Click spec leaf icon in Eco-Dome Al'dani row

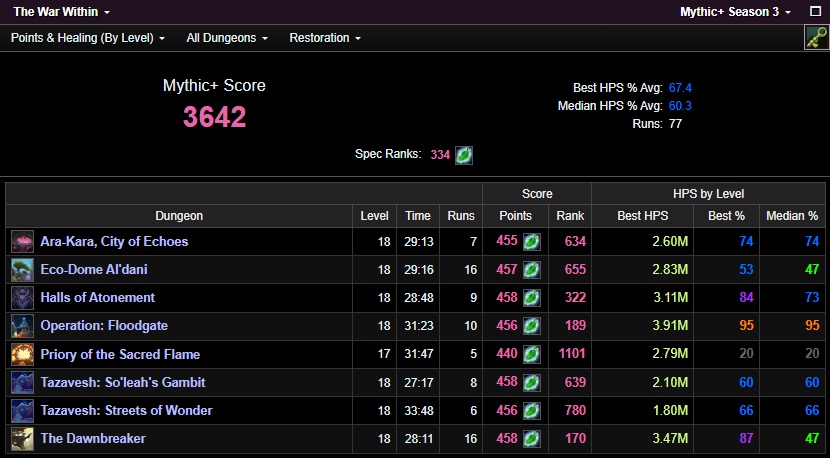pyautogui.click(x=531, y=270)
